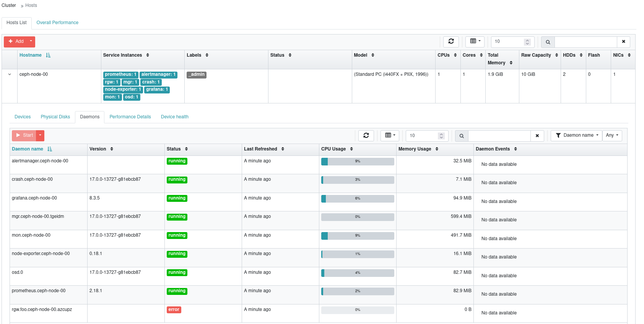Click CPU usage bar for mon.ceph-node-00
The height and width of the screenshot is (324, 644).
358,236
